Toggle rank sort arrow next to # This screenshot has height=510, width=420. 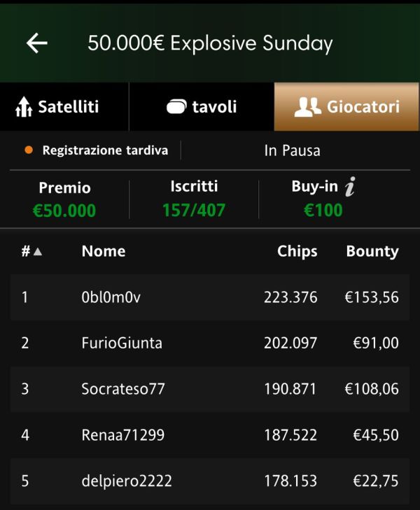click(x=38, y=251)
